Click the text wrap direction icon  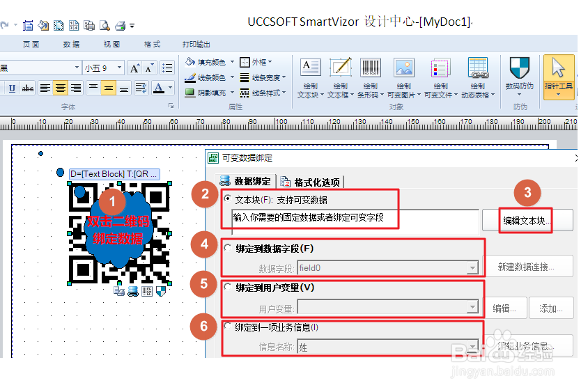141,88
